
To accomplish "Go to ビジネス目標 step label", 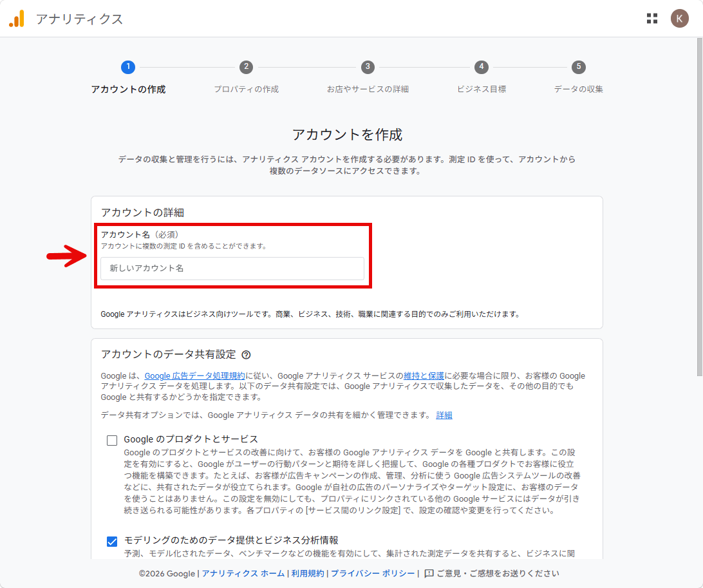I will point(482,90).
